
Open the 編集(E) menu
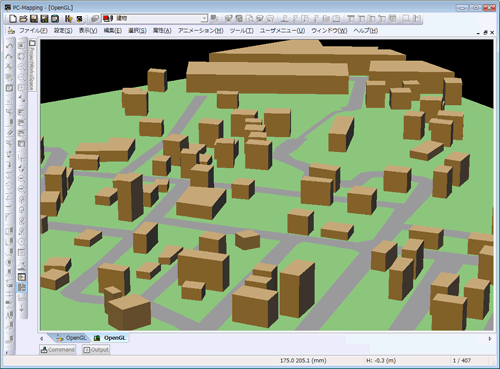coord(113,31)
